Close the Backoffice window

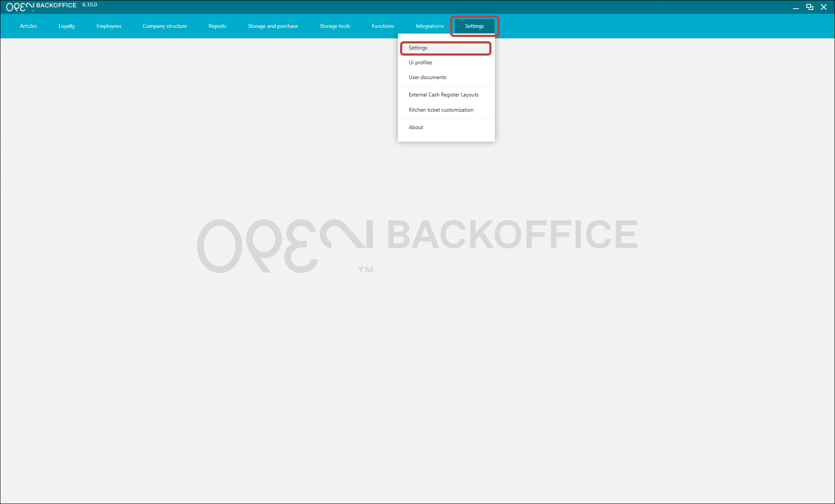coord(824,7)
